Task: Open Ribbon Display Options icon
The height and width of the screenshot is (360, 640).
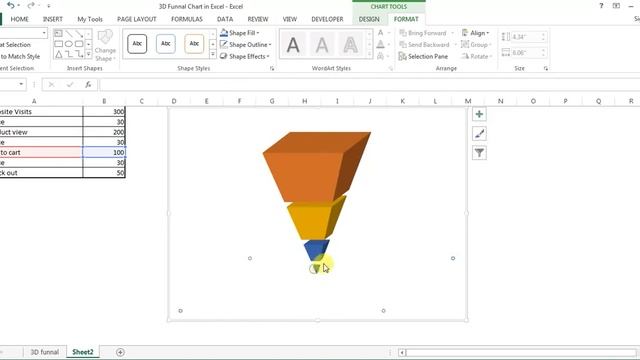Action: click(616, 6)
